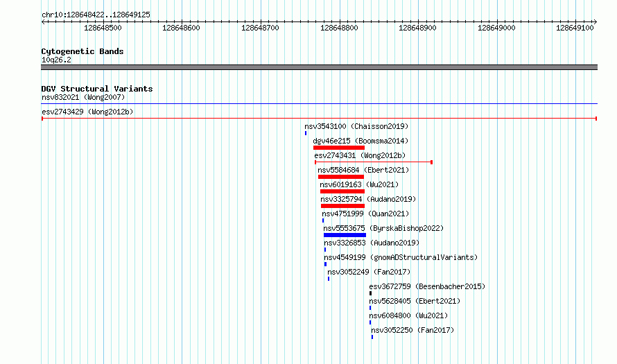This screenshot has height=364, width=617.
Task: Click the DGV Structural Variants track title
Action: click(x=97, y=89)
